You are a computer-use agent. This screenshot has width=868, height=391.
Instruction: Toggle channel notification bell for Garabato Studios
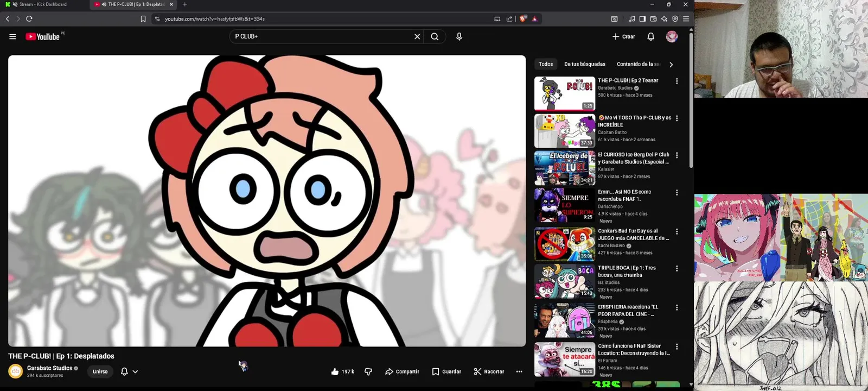coord(124,371)
